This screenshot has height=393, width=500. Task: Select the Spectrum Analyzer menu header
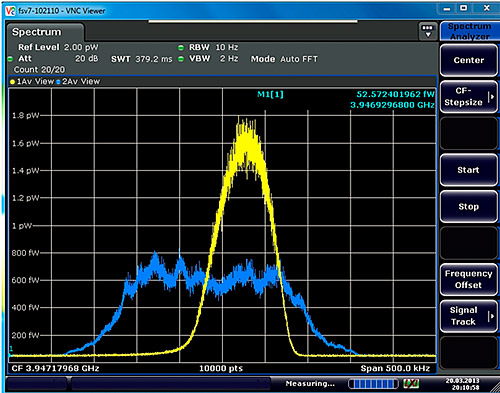tap(469, 31)
